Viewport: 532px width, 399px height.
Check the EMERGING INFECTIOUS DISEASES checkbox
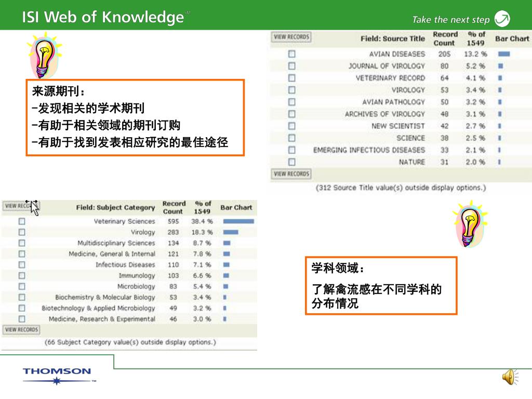pos(292,150)
